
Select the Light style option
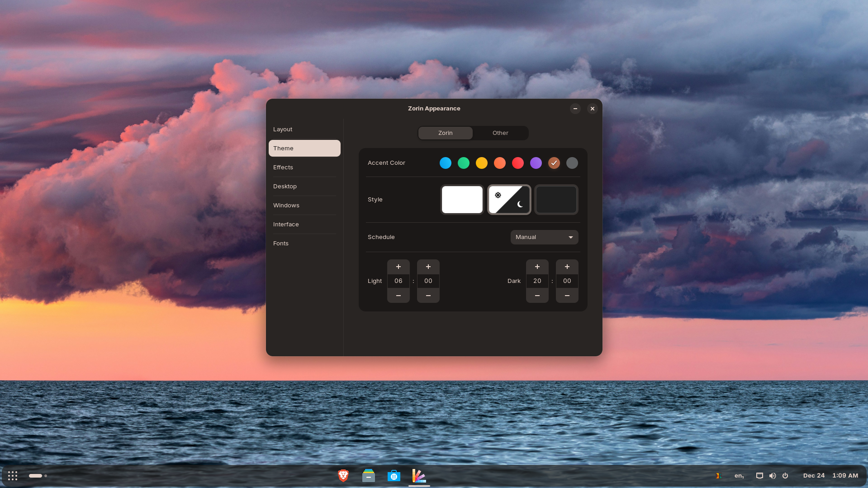(x=462, y=200)
